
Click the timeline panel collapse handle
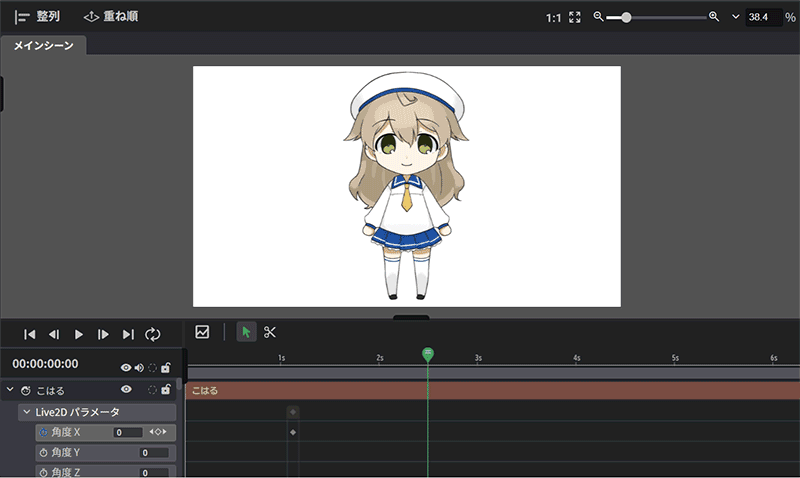pos(411,317)
